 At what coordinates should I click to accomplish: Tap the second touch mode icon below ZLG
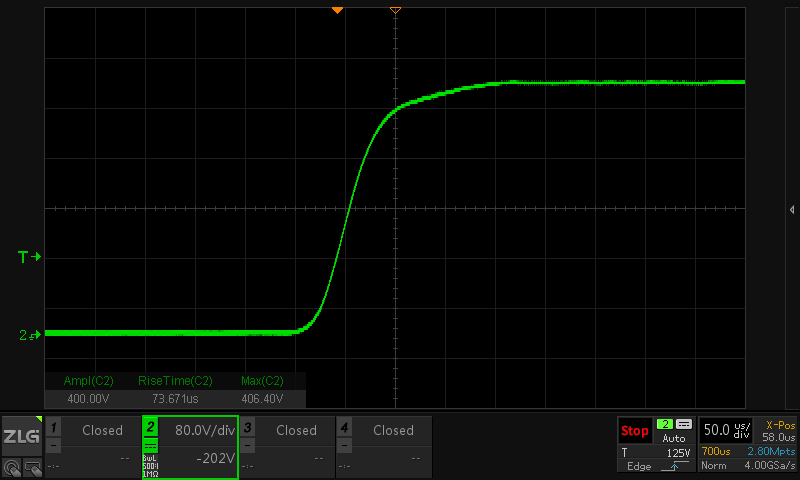(30, 467)
